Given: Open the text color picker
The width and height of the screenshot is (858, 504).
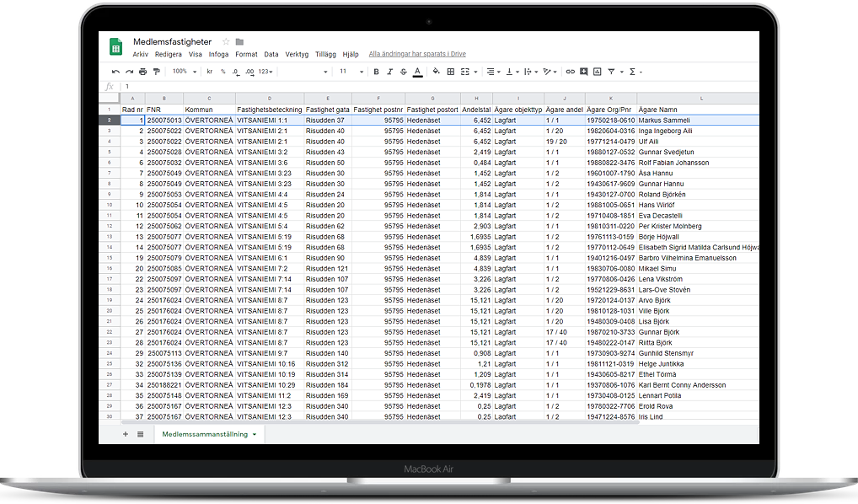Looking at the screenshot, I should [417, 72].
